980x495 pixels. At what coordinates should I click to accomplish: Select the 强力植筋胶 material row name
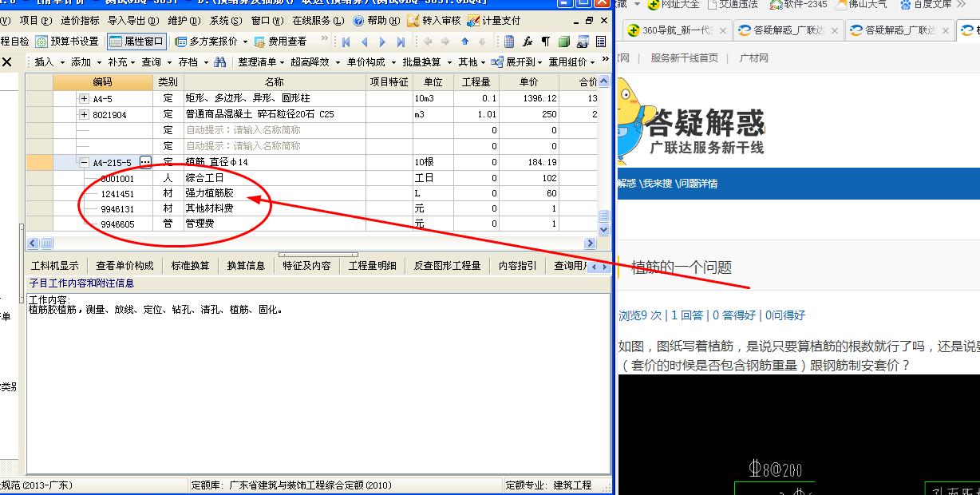(209, 193)
